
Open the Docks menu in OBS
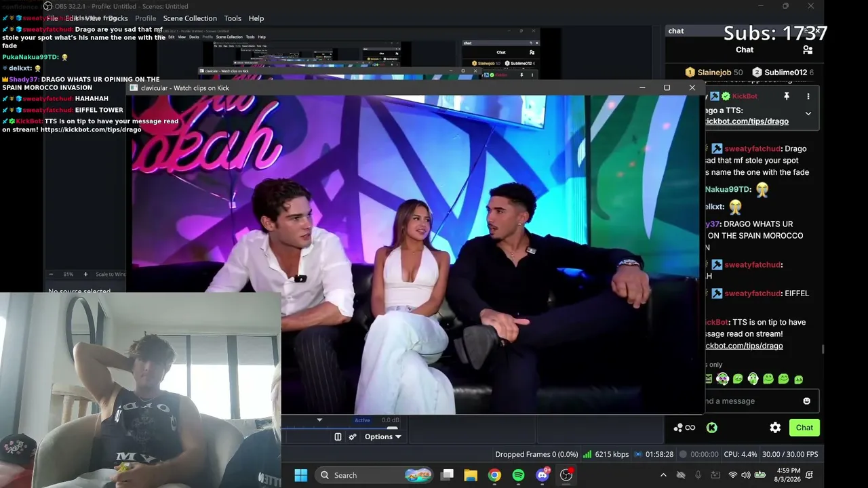coord(118,18)
